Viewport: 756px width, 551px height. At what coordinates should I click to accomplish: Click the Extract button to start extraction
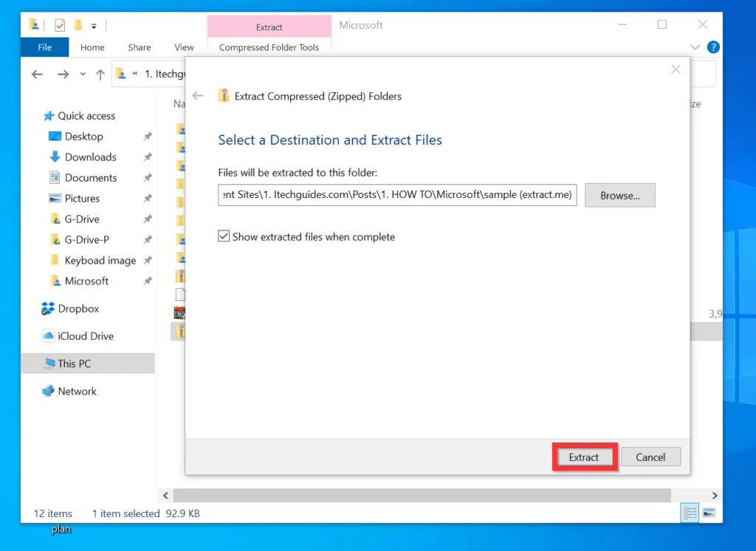584,456
